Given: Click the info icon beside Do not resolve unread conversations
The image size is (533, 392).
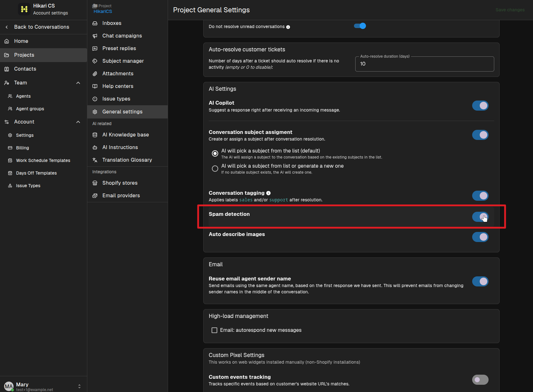Looking at the screenshot, I should pos(288,27).
